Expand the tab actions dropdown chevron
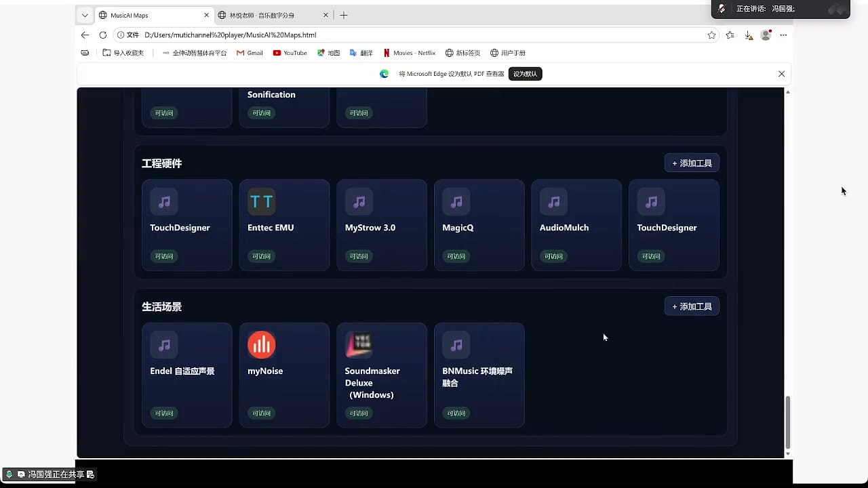The width and height of the screenshot is (868, 488). coord(85,15)
